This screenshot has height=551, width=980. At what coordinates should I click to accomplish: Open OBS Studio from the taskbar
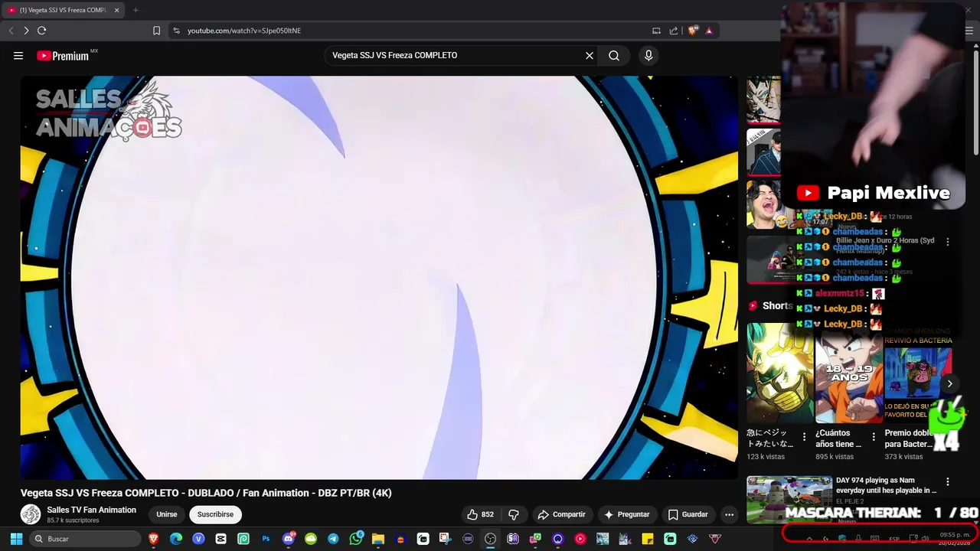pos(491,539)
